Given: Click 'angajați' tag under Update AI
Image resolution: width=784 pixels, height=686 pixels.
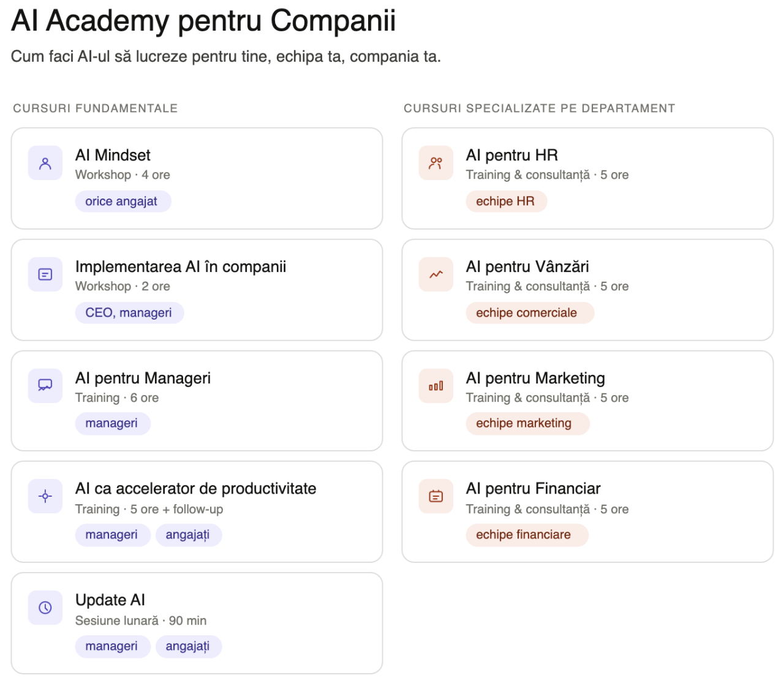Looking at the screenshot, I should [187, 646].
